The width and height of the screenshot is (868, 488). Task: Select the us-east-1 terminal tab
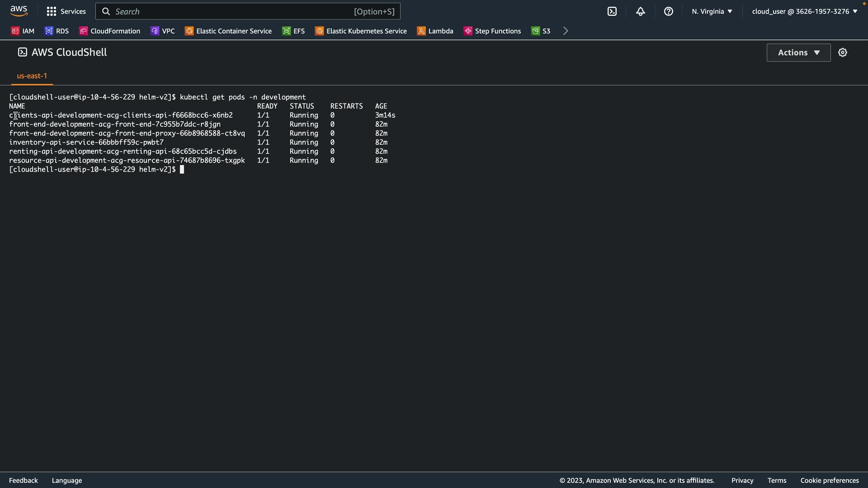pos(32,75)
